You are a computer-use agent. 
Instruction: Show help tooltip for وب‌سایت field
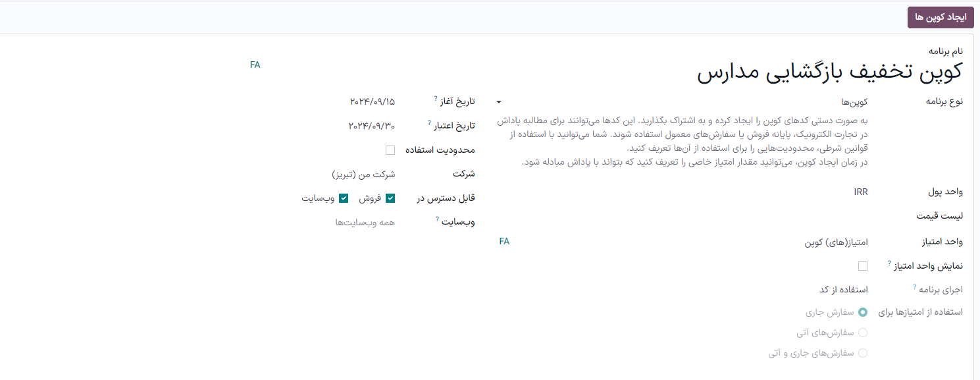pyautogui.click(x=437, y=219)
